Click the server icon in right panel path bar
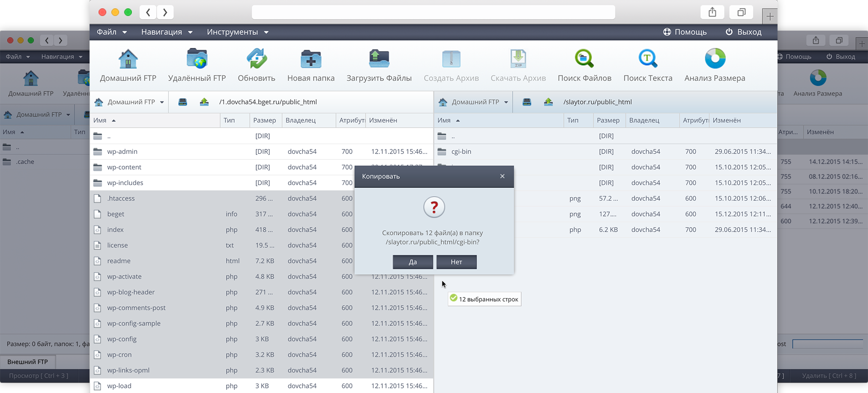This screenshot has height=393, width=868. 527,102
